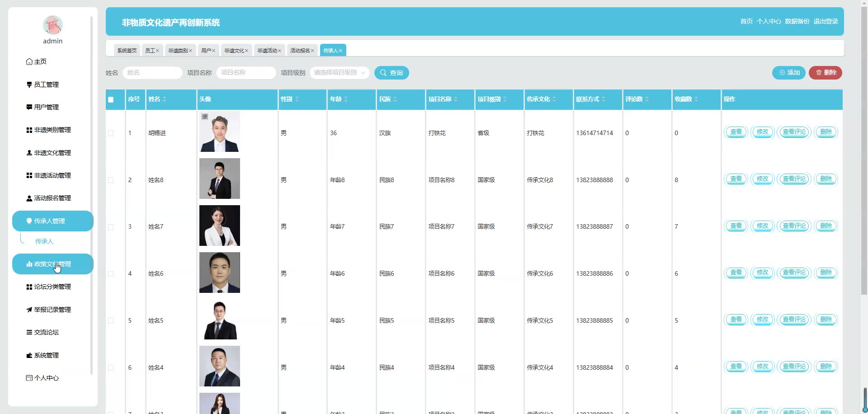Click 修改 for the 姓名8 row
The image size is (868, 414).
click(x=763, y=179)
